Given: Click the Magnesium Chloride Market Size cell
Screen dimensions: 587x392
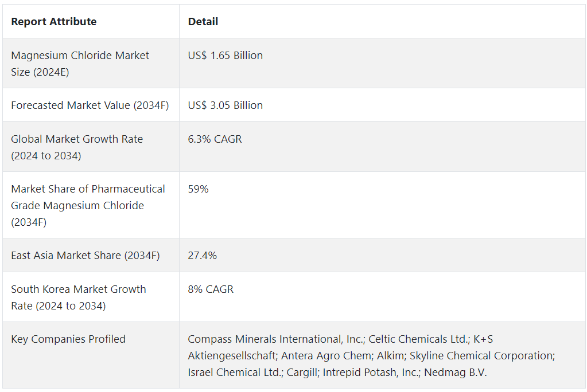Looking at the screenshot, I should click(80, 63).
